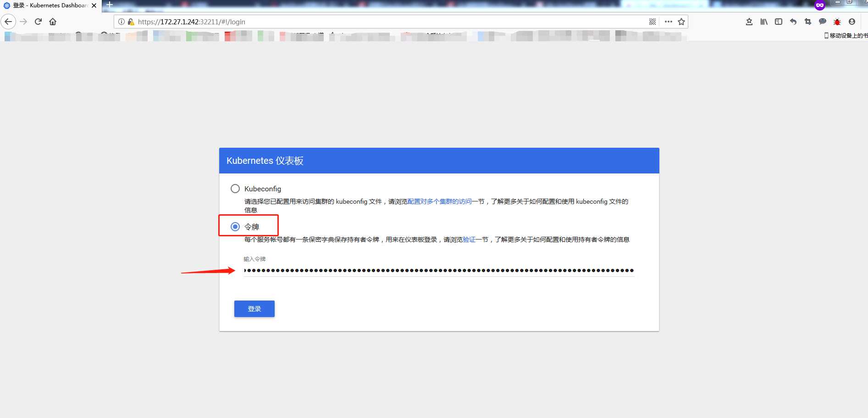Open the red bug extension icon

(x=837, y=22)
